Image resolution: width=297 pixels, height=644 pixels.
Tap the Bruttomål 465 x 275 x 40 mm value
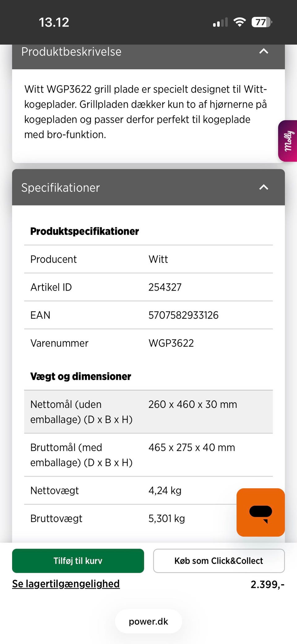pos(192,447)
